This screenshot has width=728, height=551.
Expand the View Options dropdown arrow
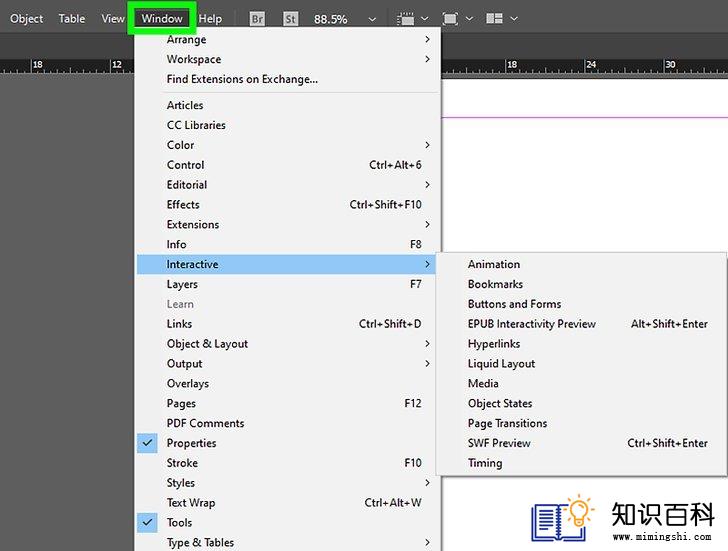425,19
